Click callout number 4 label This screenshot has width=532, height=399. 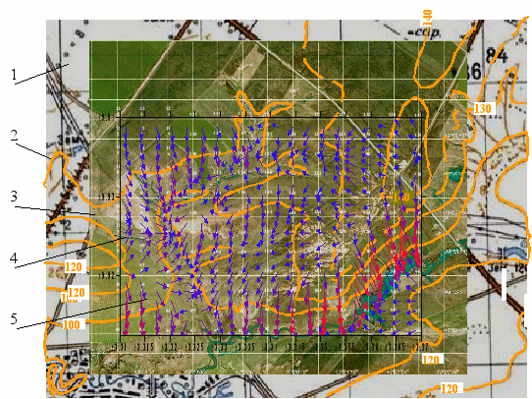(x=14, y=257)
